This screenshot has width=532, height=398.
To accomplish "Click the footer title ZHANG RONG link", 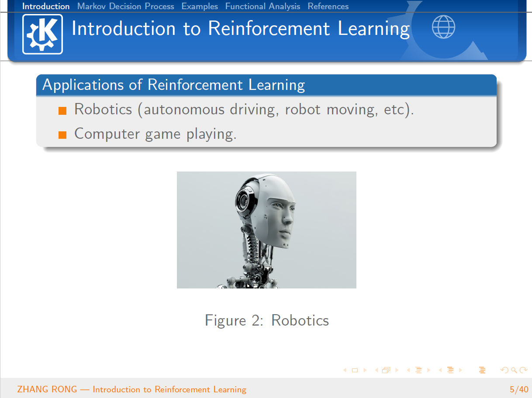I will (x=131, y=389).
